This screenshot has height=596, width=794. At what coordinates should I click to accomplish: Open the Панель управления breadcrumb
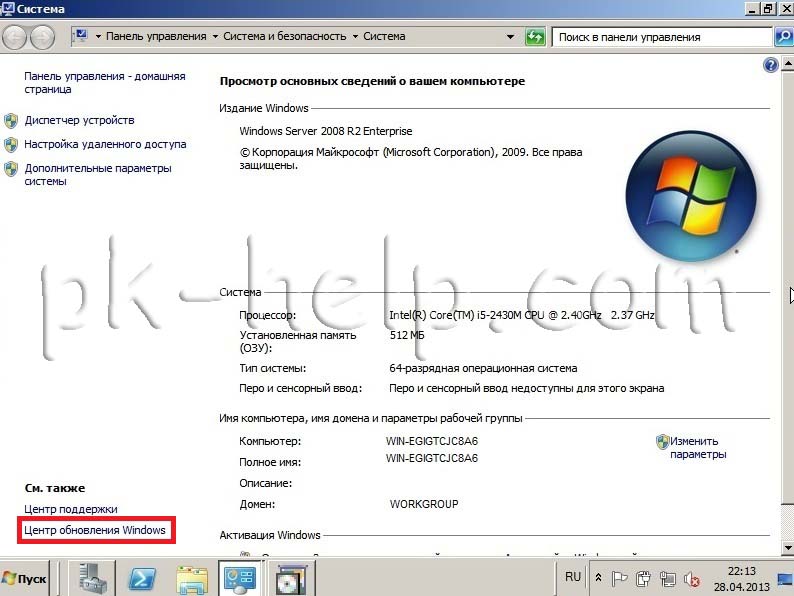point(156,36)
